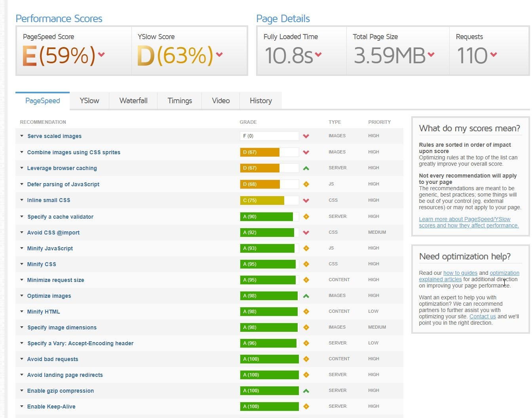Screen dimensions: 532x418
Task: Click orange diamond icon for Defer parsing of JavaScript
Action: 306,184
